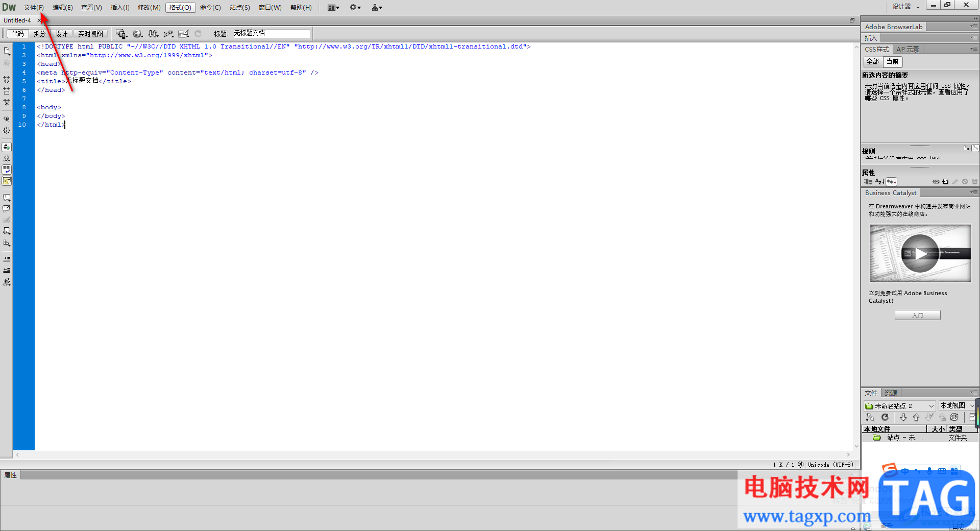Screen dimensions: 980x531
Task: Open the 设计器 workspace switcher dropdown
Action: pyautogui.click(x=905, y=7)
